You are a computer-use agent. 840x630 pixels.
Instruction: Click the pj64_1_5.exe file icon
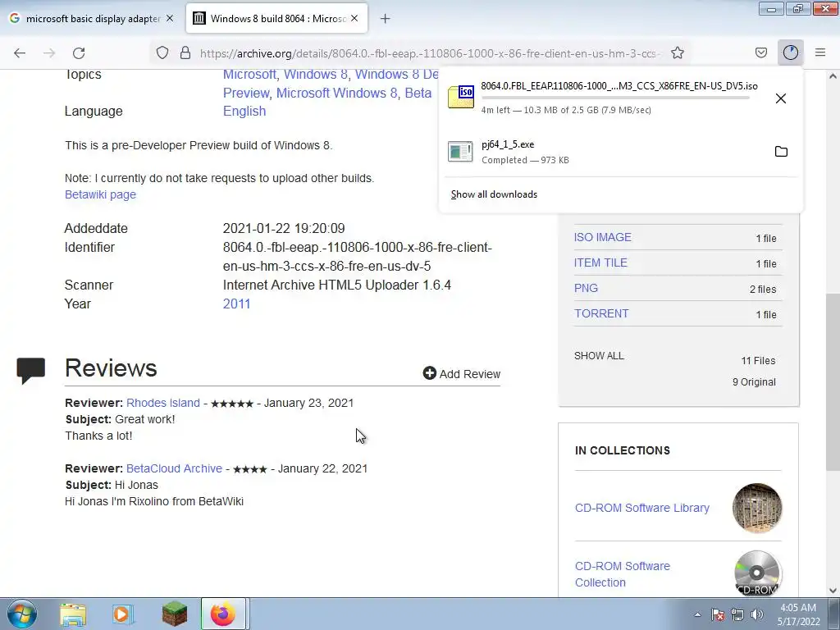coord(460,152)
